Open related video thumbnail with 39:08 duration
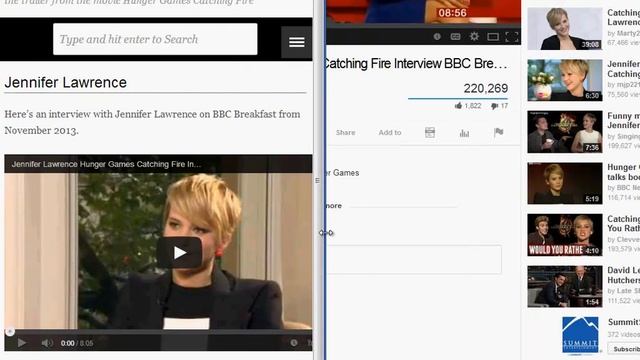Viewport: 640px width, 360px height. click(x=564, y=29)
